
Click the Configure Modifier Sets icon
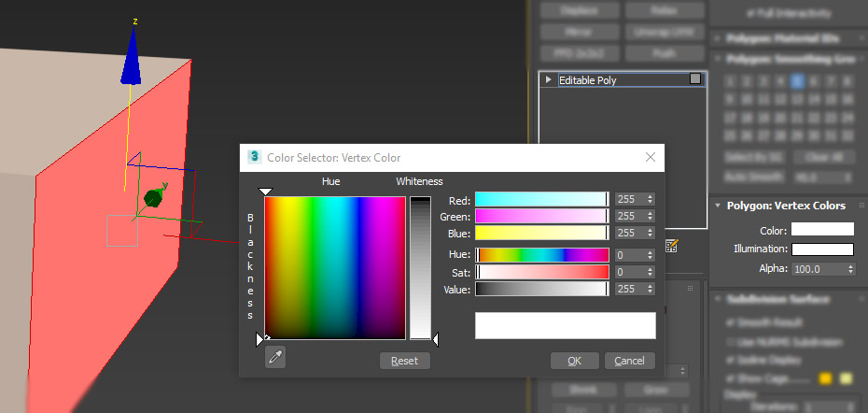click(671, 246)
